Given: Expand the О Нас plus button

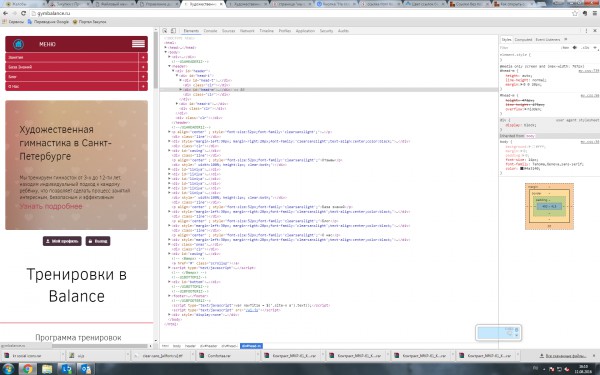Looking at the screenshot, I should coord(143,86).
